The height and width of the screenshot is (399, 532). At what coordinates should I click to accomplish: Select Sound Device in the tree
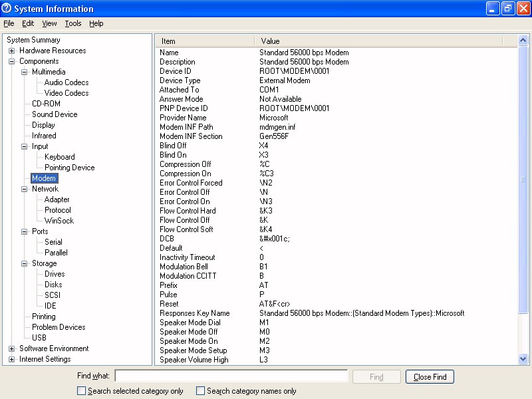click(x=55, y=114)
